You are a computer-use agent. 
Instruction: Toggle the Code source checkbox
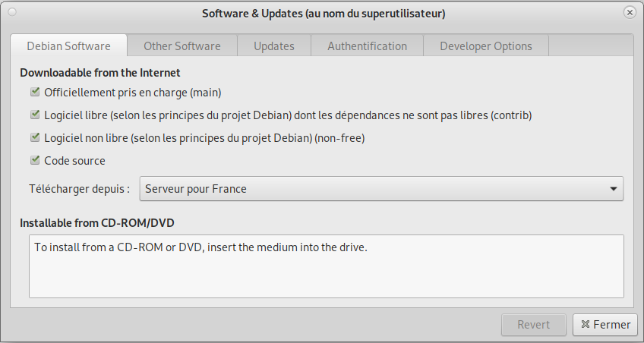[x=35, y=161]
